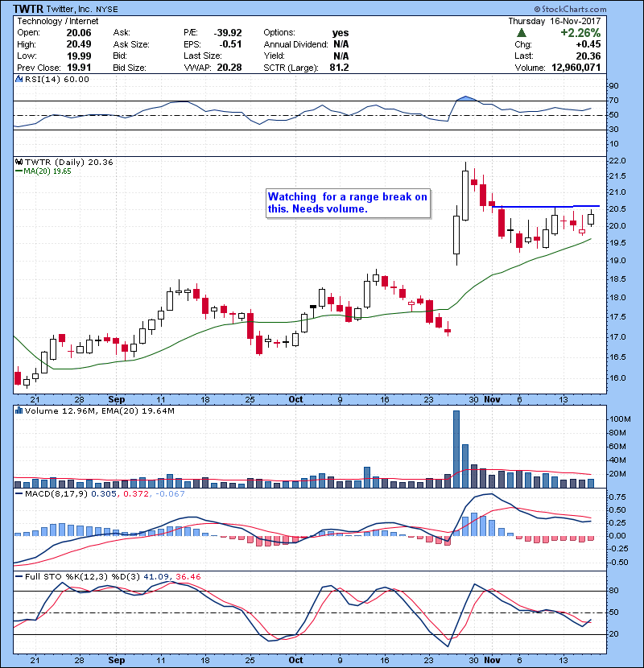Click the 'Technology / Internet' sector label

tap(57, 21)
